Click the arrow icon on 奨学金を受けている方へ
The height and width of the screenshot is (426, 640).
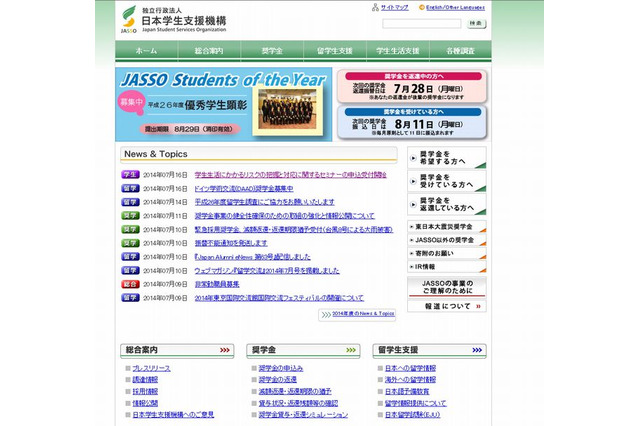(x=413, y=181)
